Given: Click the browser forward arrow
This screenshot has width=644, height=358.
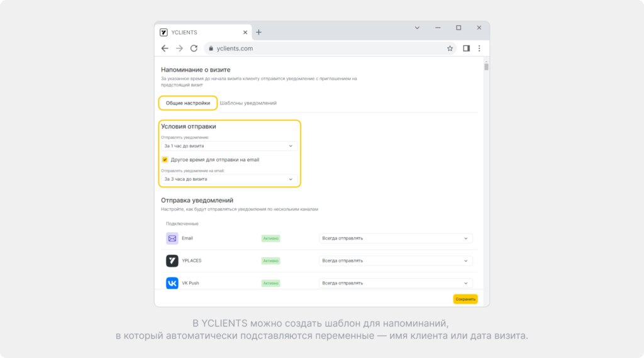Looking at the screenshot, I should coord(179,48).
